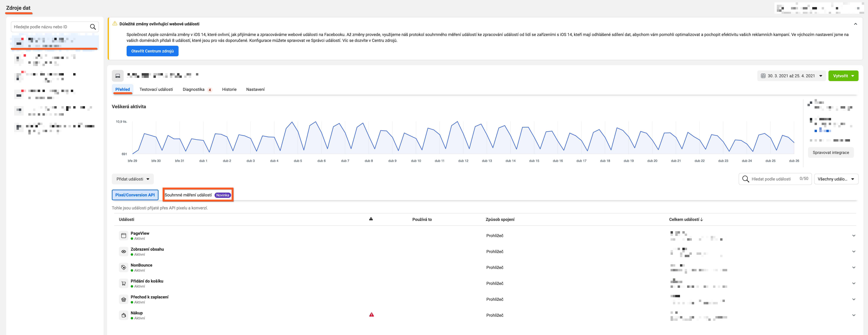The image size is (868, 335).
Task: Click Spravovat integrace button
Action: (x=831, y=152)
